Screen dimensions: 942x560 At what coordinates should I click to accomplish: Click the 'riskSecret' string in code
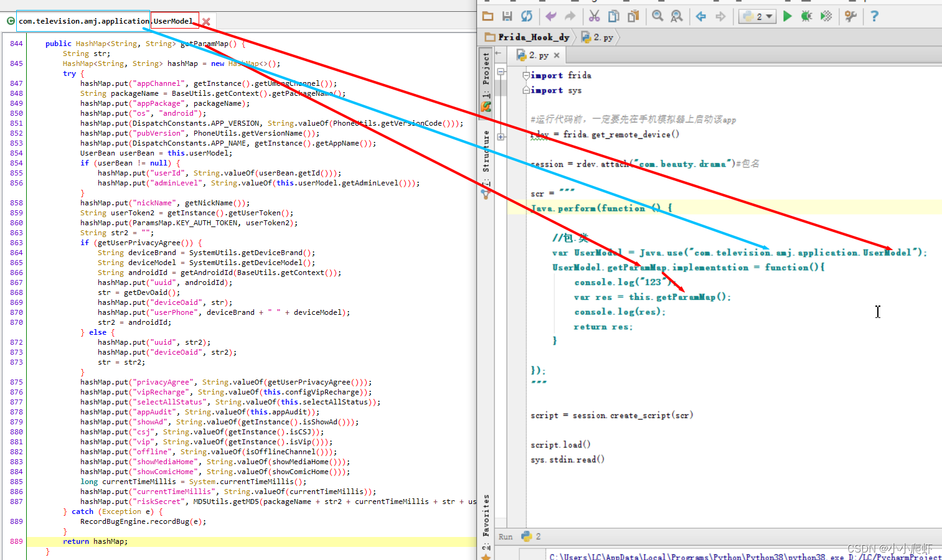pos(161,502)
